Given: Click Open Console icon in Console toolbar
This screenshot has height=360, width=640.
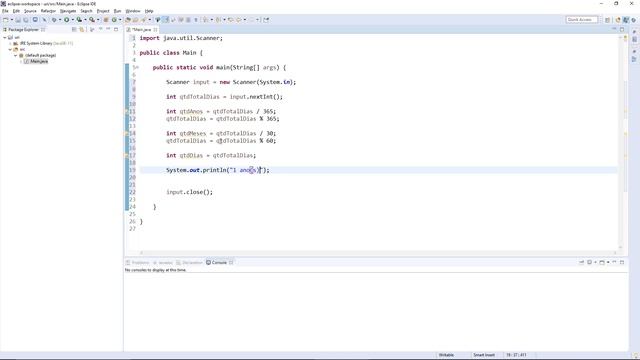Looking at the screenshot, I should [x=602, y=262].
